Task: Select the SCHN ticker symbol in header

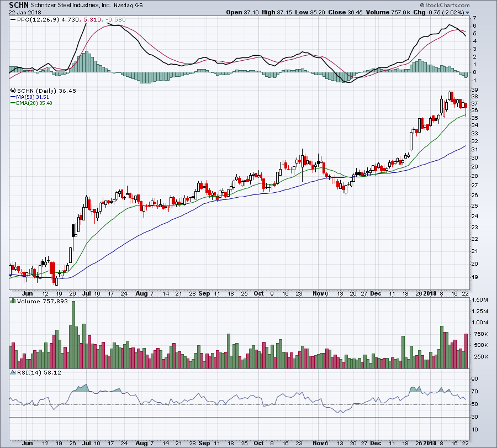Action: 19,5
